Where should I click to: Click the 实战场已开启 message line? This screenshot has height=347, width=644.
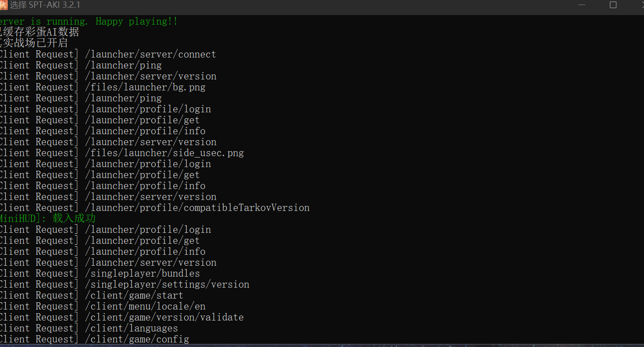tap(34, 43)
